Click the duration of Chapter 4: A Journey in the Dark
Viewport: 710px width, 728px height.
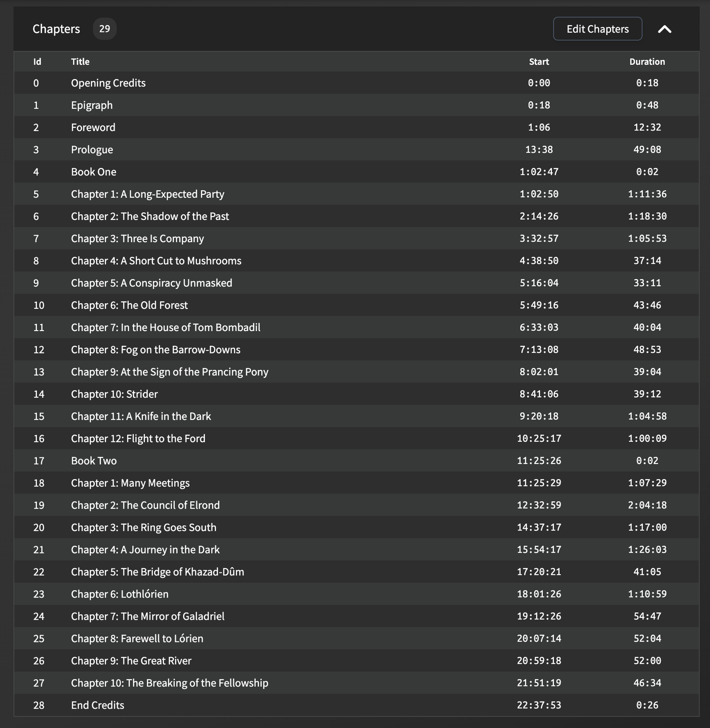pos(647,550)
